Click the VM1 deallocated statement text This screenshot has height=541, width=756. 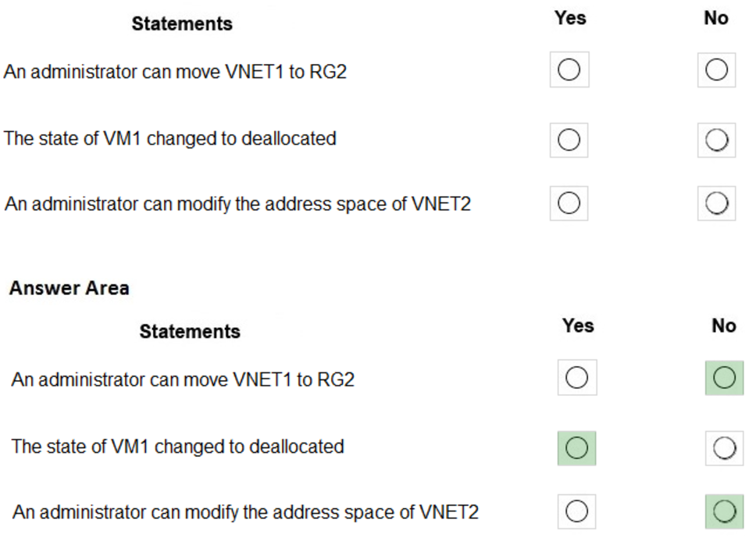(x=170, y=138)
